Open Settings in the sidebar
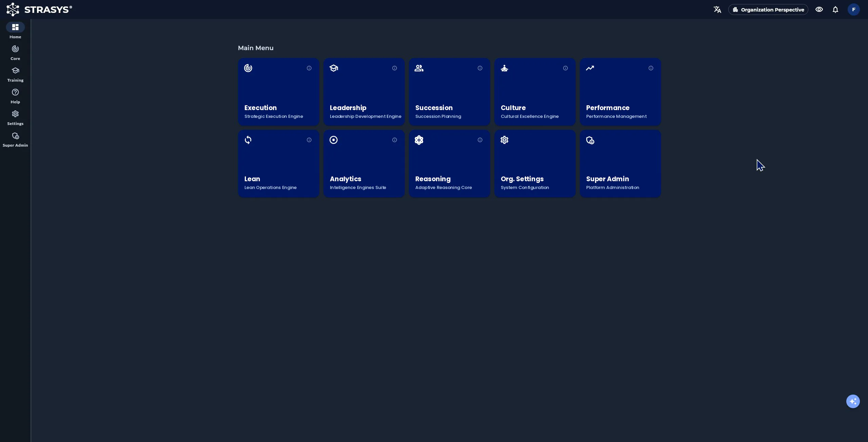The width and height of the screenshot is (868, 442). (x=15, y=118)
